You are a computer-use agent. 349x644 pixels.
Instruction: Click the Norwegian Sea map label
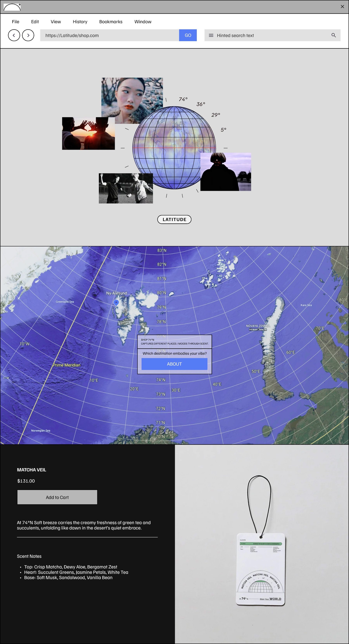click(41, 431)
